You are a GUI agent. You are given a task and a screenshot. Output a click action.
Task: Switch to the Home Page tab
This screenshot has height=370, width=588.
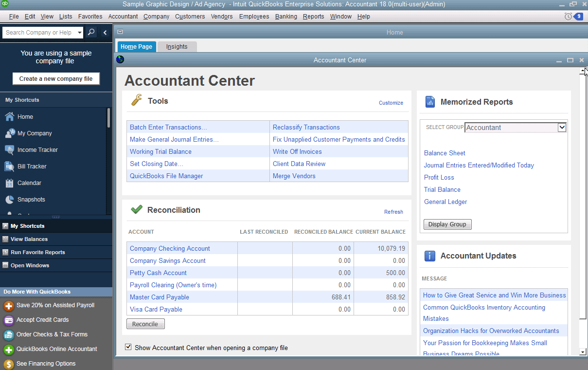point(137,47)
